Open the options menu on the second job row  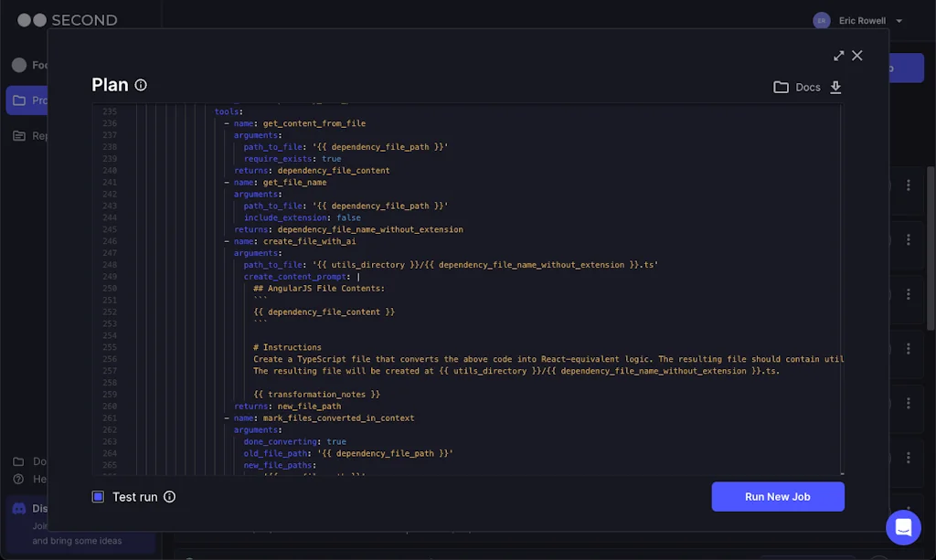(x=909, y=239)
